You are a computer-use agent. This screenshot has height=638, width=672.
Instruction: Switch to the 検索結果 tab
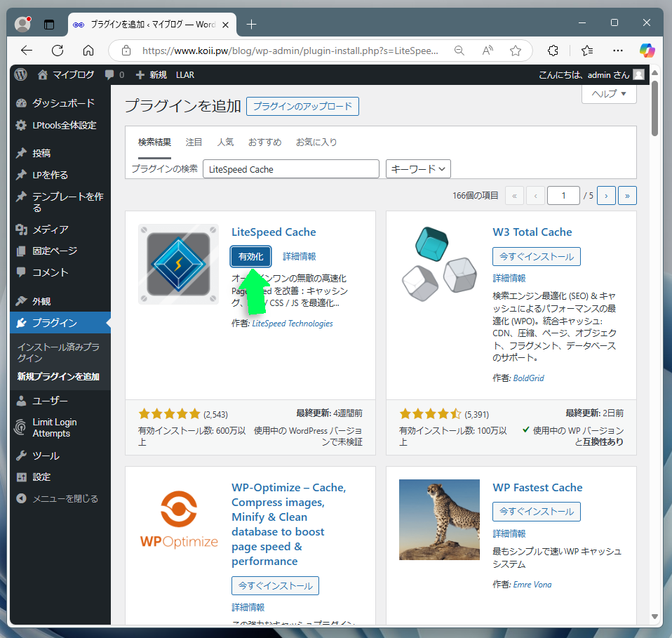pos(154,142)
